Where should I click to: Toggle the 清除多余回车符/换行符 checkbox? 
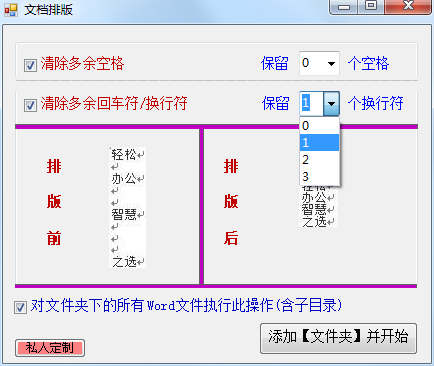tap(30, 105)
